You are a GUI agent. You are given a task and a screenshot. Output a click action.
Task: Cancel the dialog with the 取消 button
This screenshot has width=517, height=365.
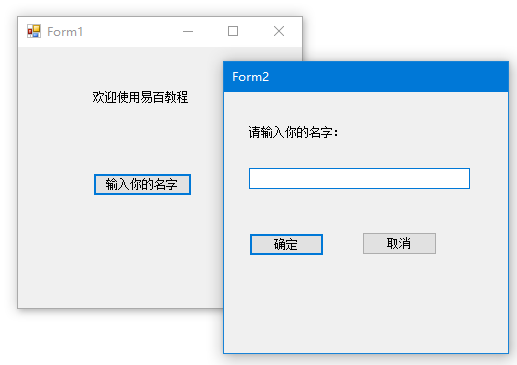399,243
